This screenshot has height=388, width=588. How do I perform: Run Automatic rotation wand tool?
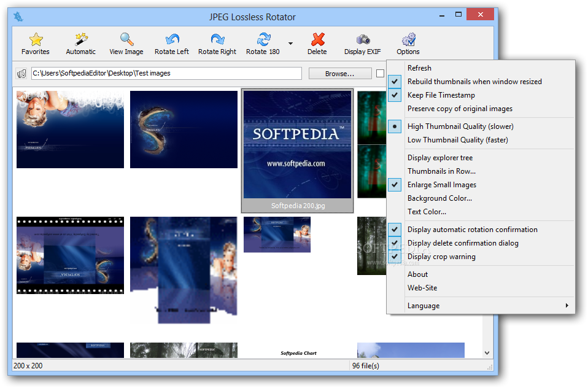81,44
